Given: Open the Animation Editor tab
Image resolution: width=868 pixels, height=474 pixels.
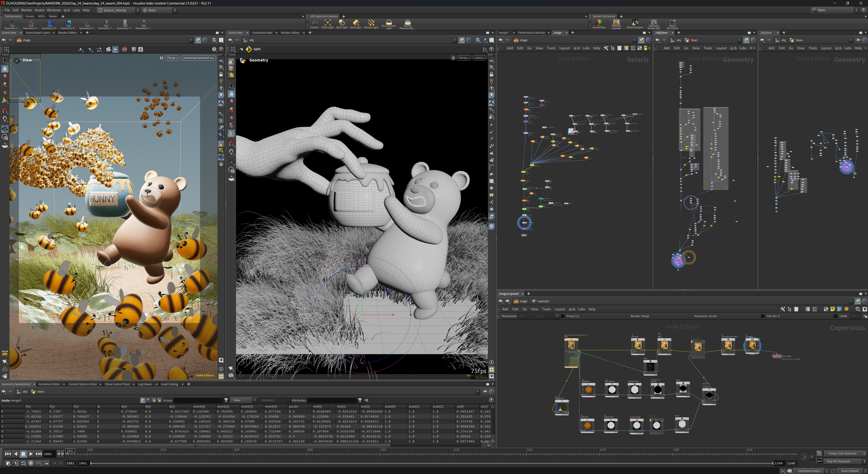Looking at the screenshot, I should 49,384.
